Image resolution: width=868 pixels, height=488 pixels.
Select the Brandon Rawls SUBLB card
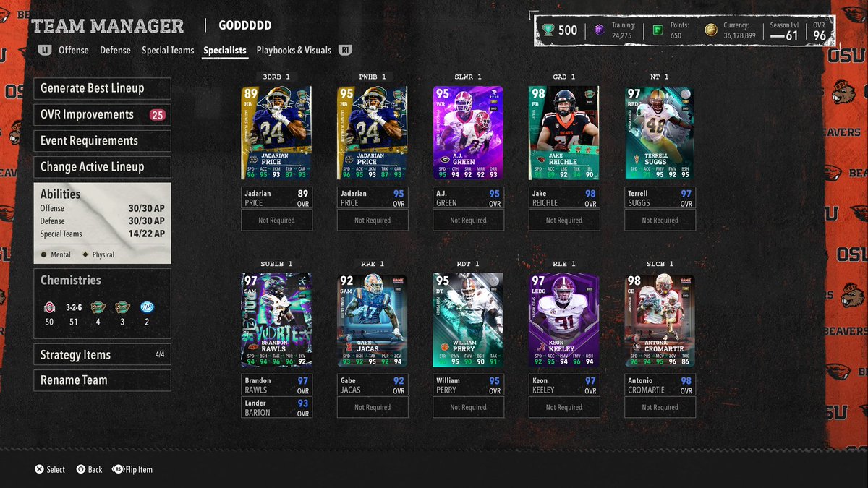click(276, 320)
